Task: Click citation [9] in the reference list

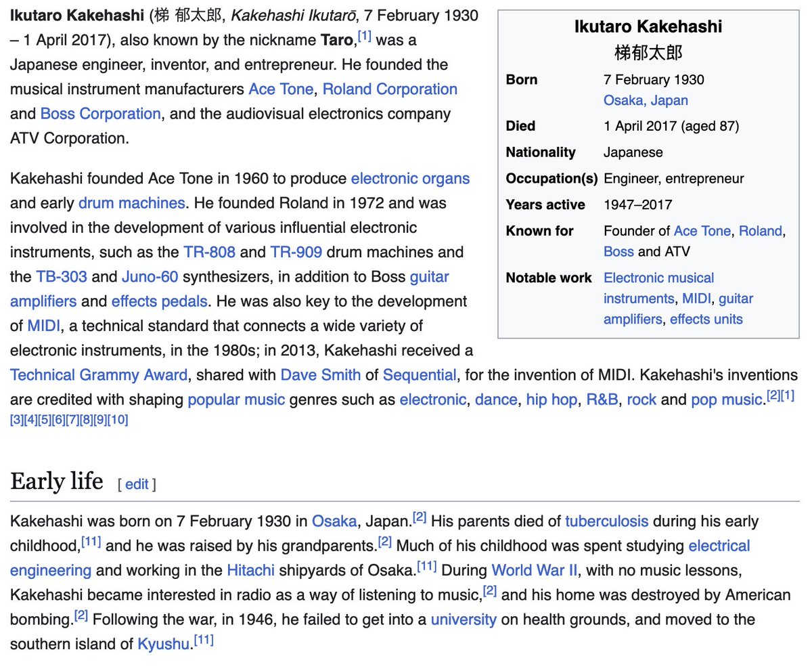Action: point(101,420)
